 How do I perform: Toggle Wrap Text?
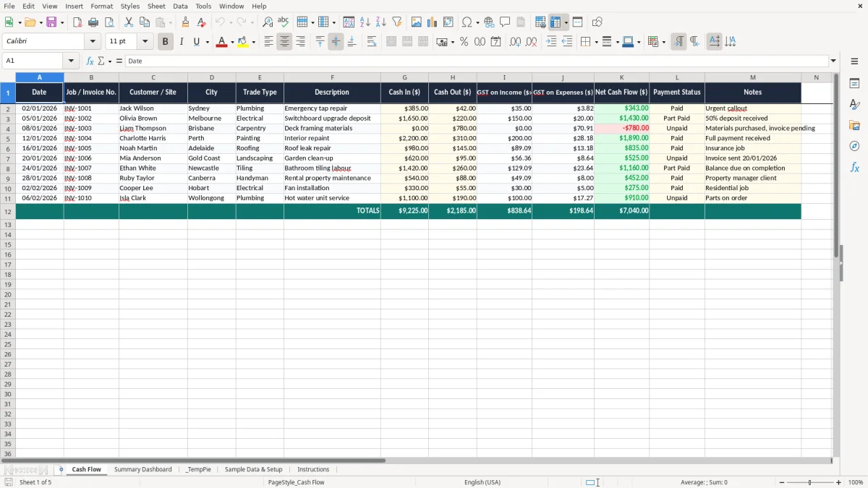point(372,42)
